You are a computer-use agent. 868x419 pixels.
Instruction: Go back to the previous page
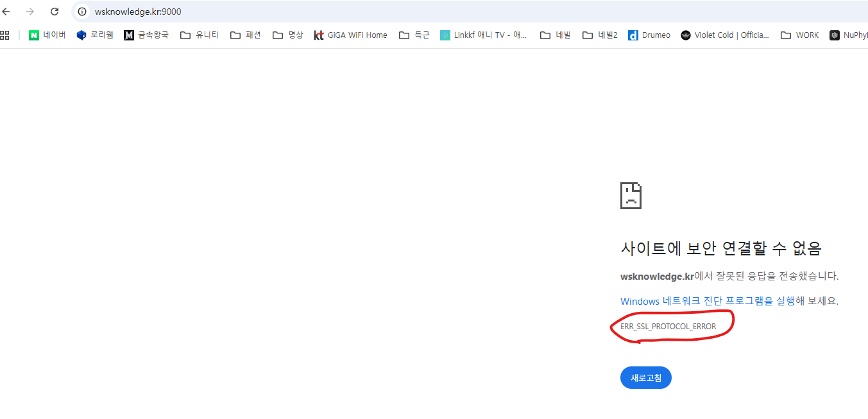pyautogui.click(x=6, y=12)
